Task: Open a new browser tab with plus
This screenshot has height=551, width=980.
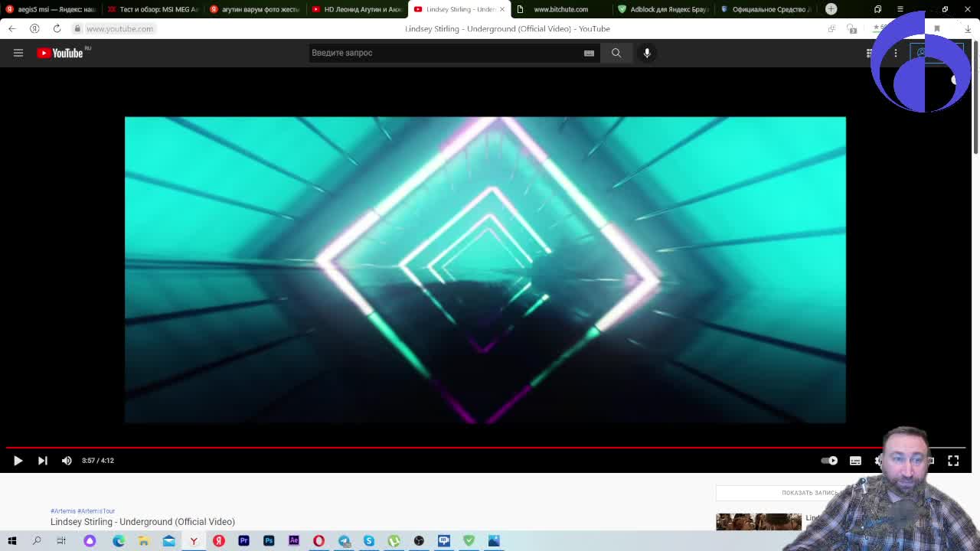Action: pyautogui.click(x=831, y=9)
